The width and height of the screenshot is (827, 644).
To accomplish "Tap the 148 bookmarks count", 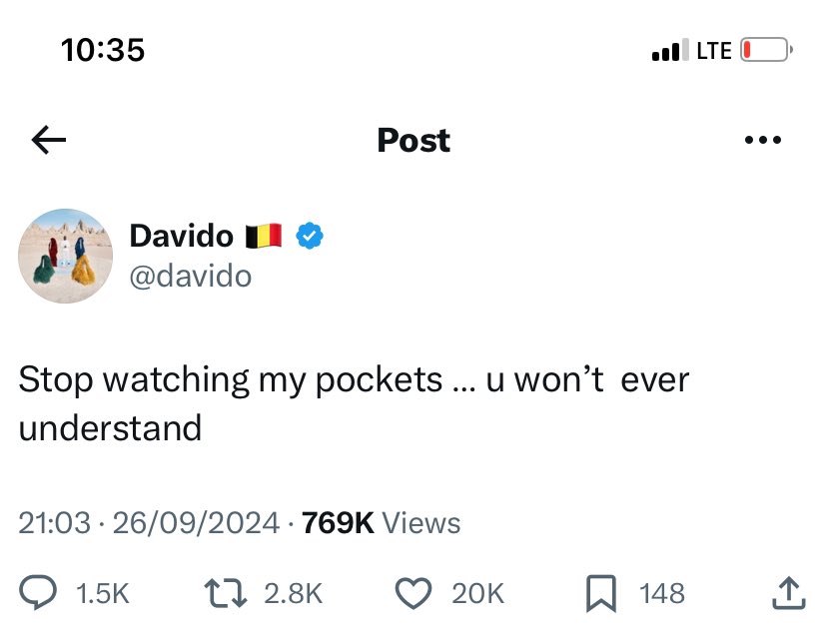I will point(662,593).
